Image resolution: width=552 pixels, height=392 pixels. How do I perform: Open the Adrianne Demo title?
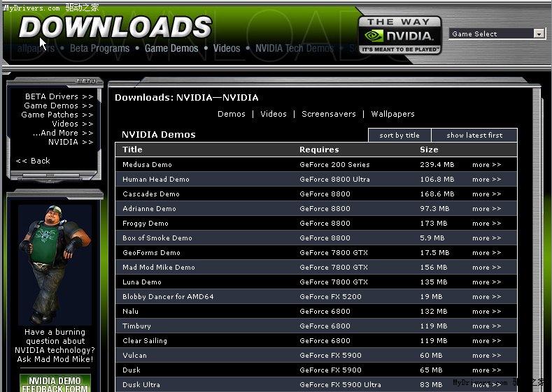click(149, 209)
